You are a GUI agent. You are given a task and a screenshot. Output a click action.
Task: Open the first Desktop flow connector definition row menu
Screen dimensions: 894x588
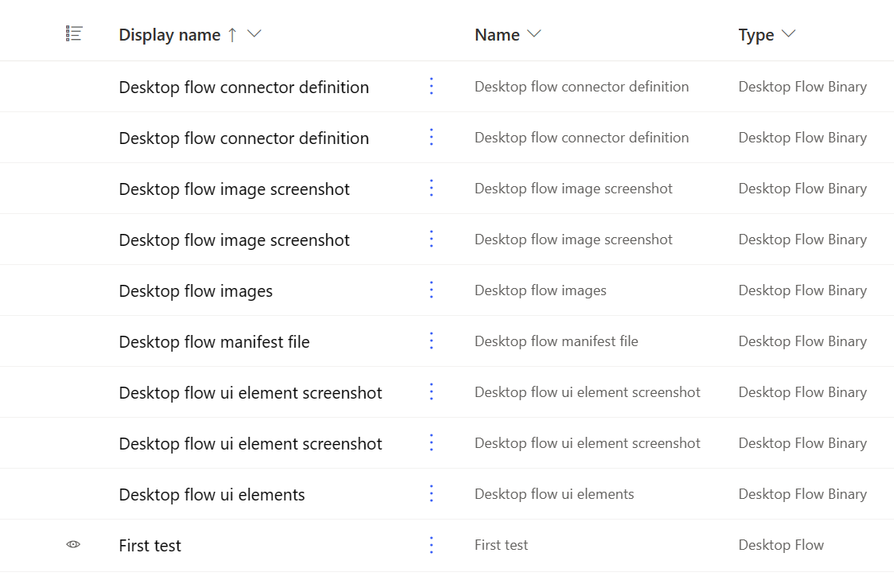point(431,86)
